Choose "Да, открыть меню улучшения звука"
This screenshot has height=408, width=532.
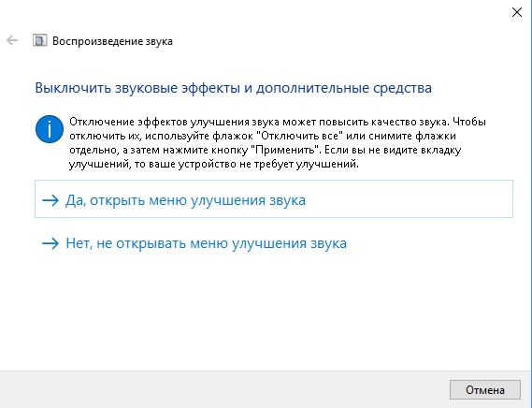(274, 199)
